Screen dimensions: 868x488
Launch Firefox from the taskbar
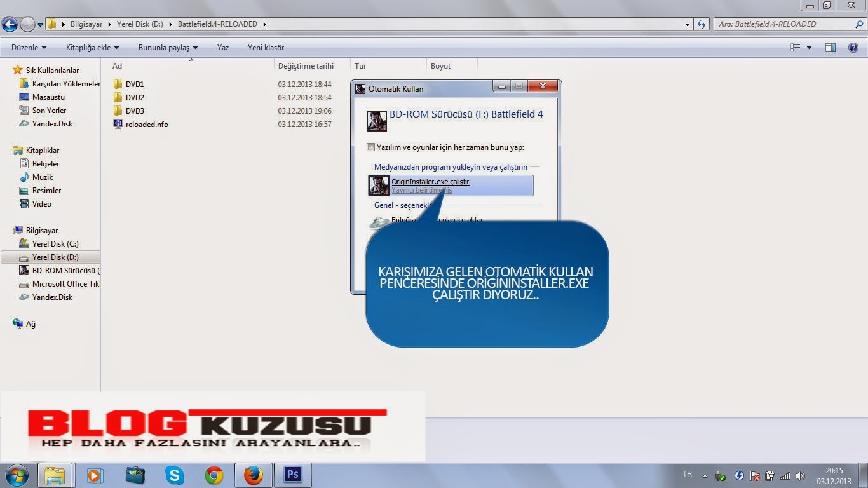click(253, 475)
